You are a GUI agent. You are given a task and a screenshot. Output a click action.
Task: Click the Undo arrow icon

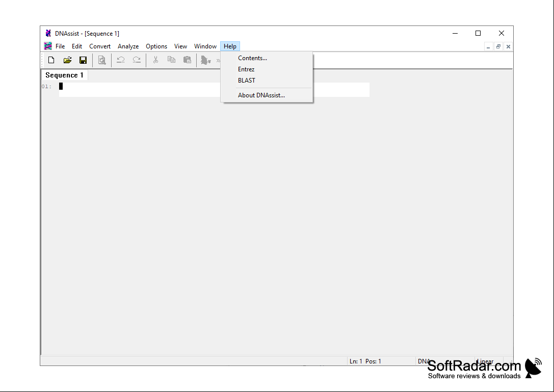point(120,60)
